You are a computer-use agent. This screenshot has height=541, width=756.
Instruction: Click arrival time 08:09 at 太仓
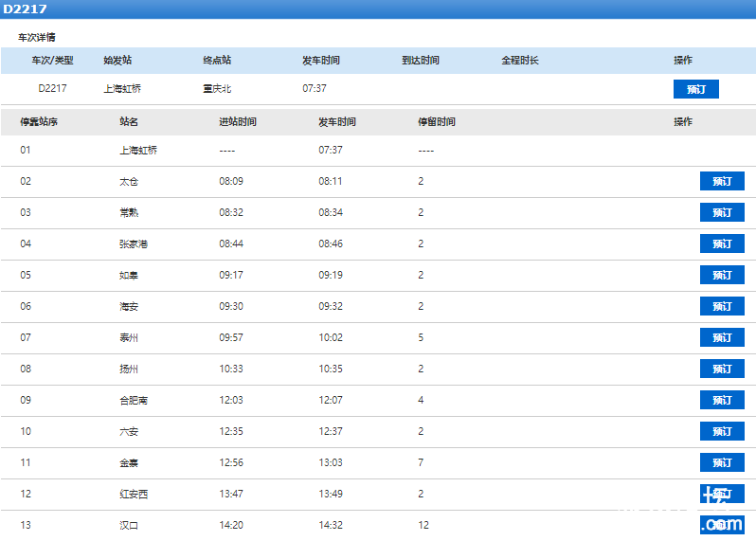click(231, 181)
